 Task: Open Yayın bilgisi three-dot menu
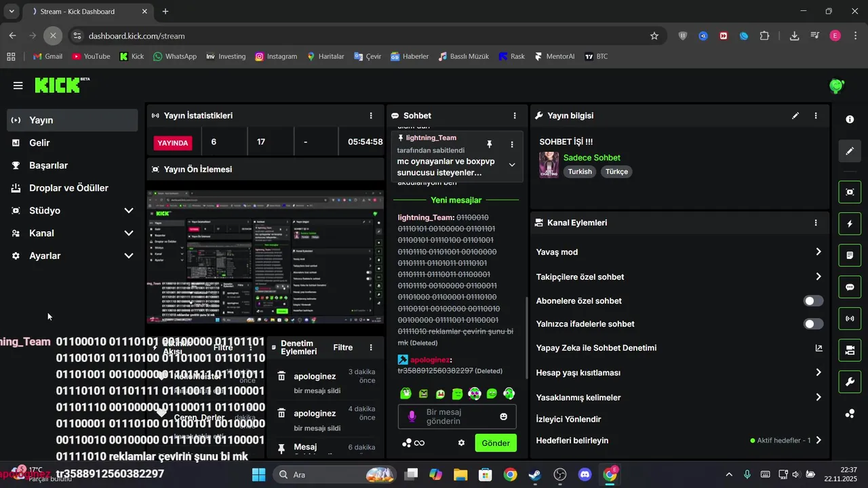[x=816, y=116]
